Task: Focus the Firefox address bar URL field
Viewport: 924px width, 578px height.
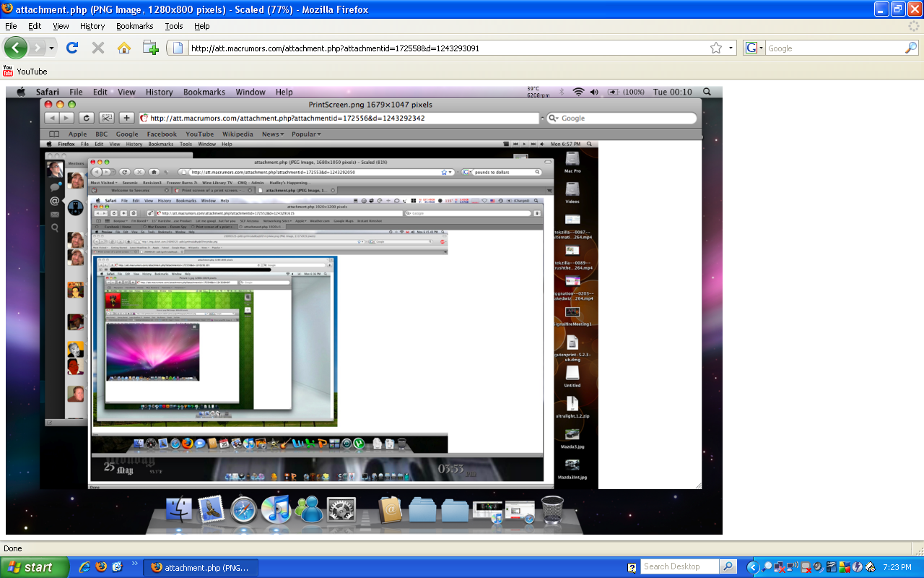Action: click(x=448, y=48)
